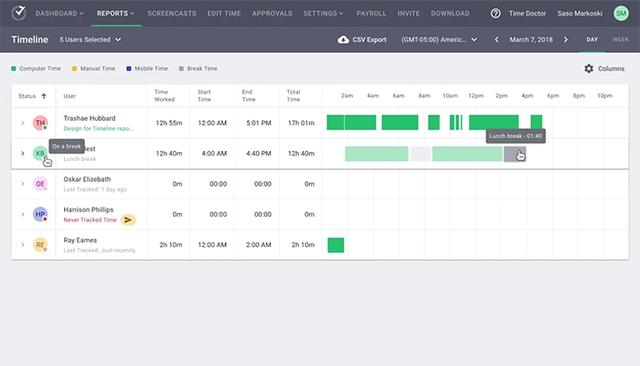This screenshot has width=640, height=366.
Task: Click Oskar Elizebath OE avatar
Action: pyautogui.click(x=40, y=184)
